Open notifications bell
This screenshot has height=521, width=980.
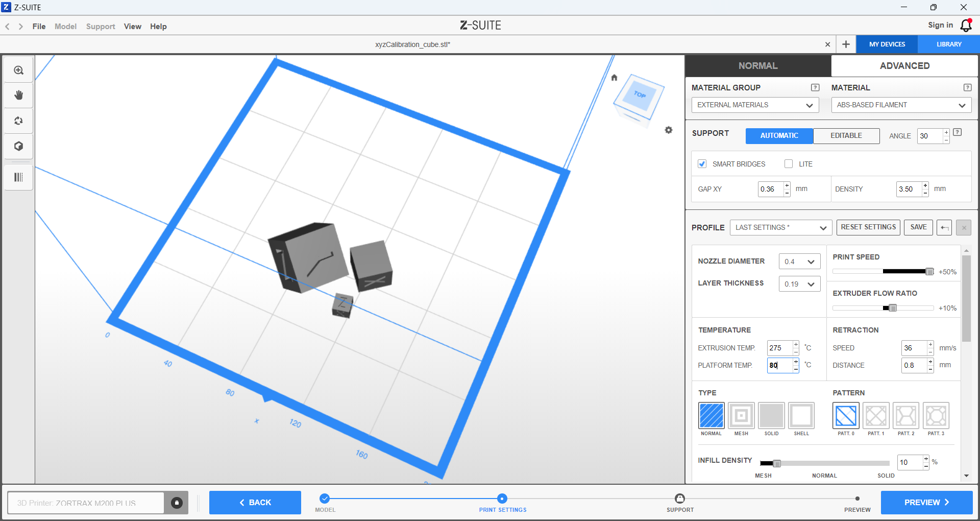coord(966,26)
